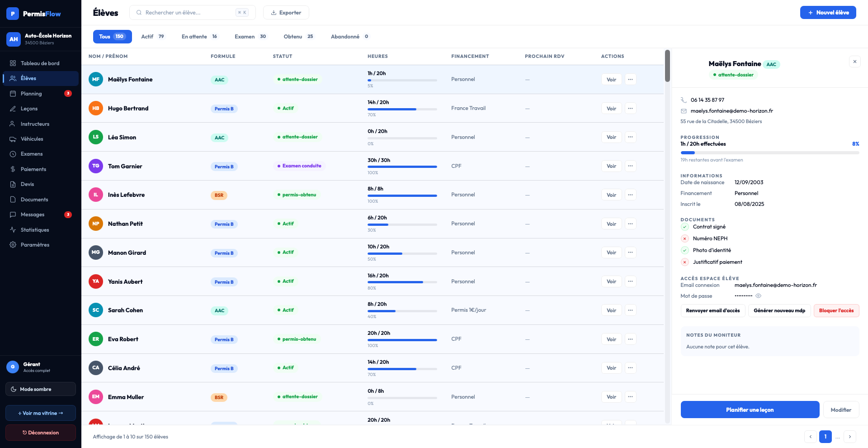Click Renvoyer email d'accès
The height and width of the screenshot is (448, 868).
pos(713,310)
